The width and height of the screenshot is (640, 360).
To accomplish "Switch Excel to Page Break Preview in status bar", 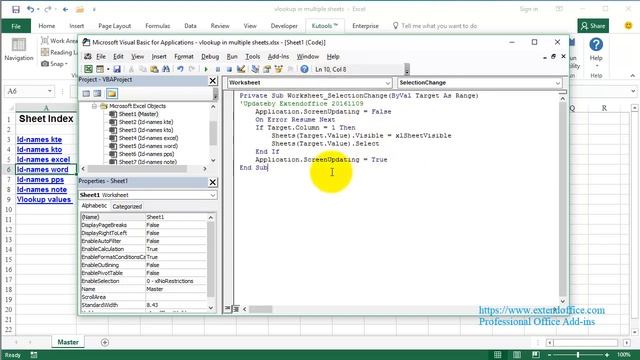I will point(536,355).
